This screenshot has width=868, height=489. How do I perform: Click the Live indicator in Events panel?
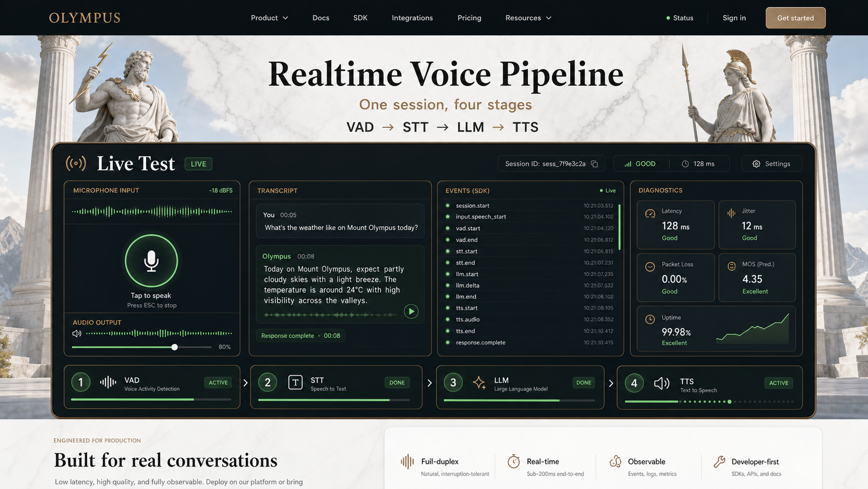pos(607,191)
